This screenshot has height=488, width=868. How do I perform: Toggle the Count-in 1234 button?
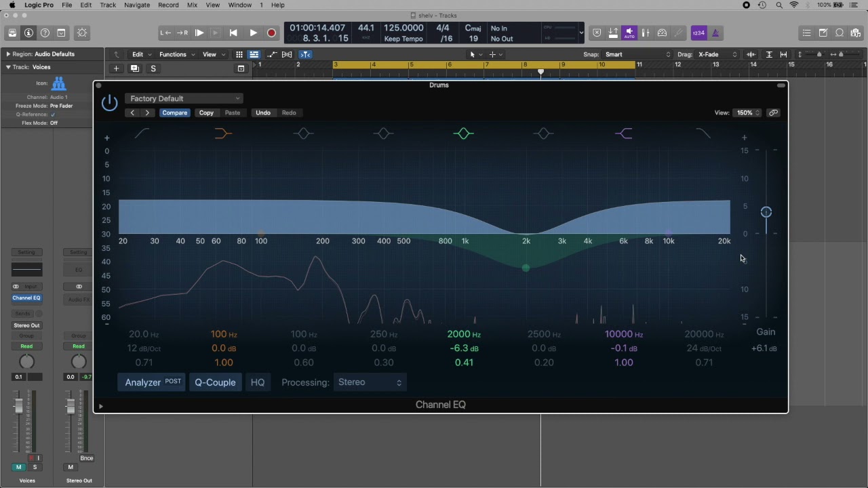tap(698, 33)
